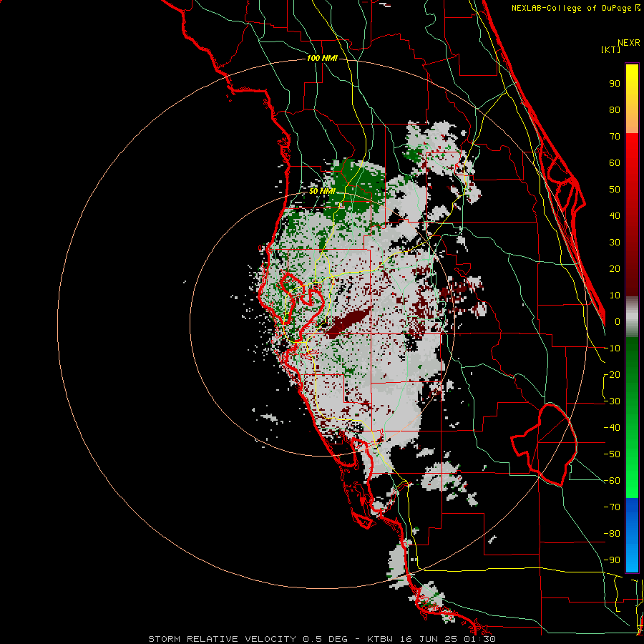Select the -60 value on the velocity scale
This screenshot has height=644, width=644.
(612, 481)
